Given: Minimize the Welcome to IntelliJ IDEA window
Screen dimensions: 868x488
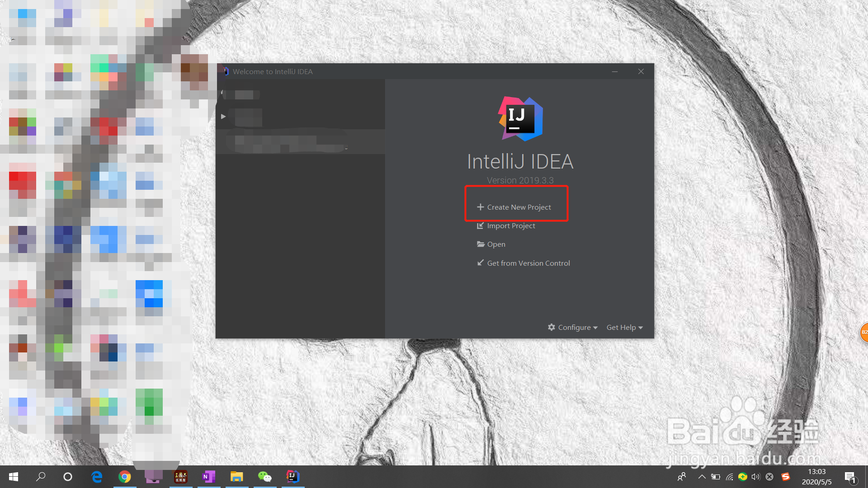Looking at the screenshot, I should click(x=615, y=71).
